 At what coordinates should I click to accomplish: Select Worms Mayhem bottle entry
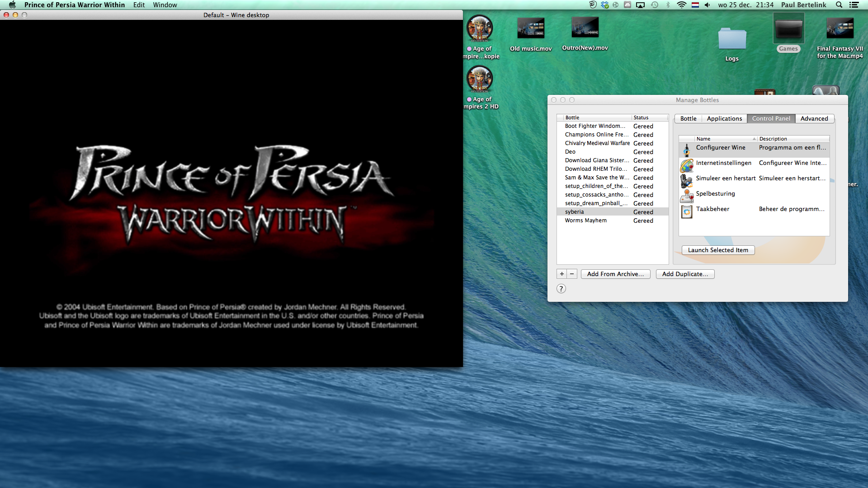pos(586,221)
